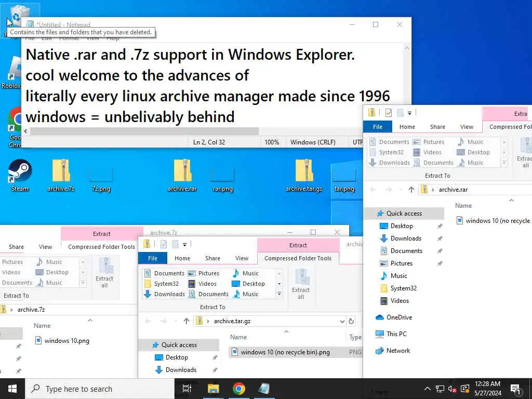532x399 pixels.
Task: Select 7z.png file on the desktop
Action: [101, 179]
